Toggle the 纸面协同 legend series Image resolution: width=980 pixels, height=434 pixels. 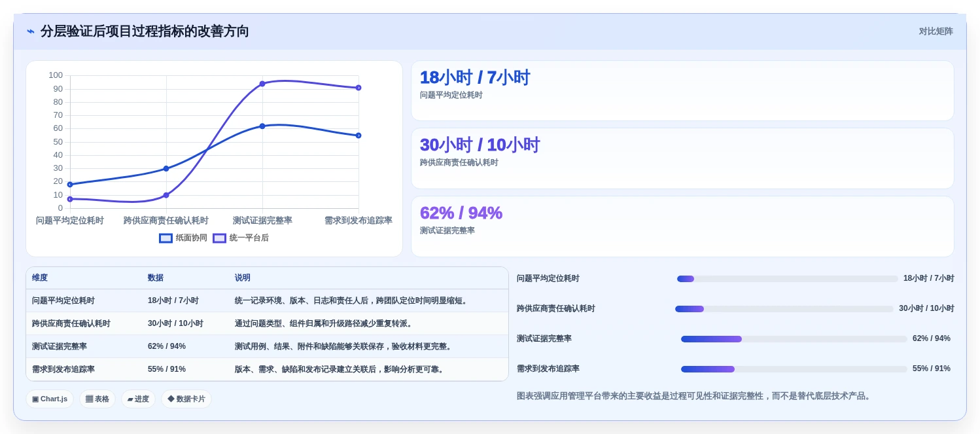(x=183, y=238)
